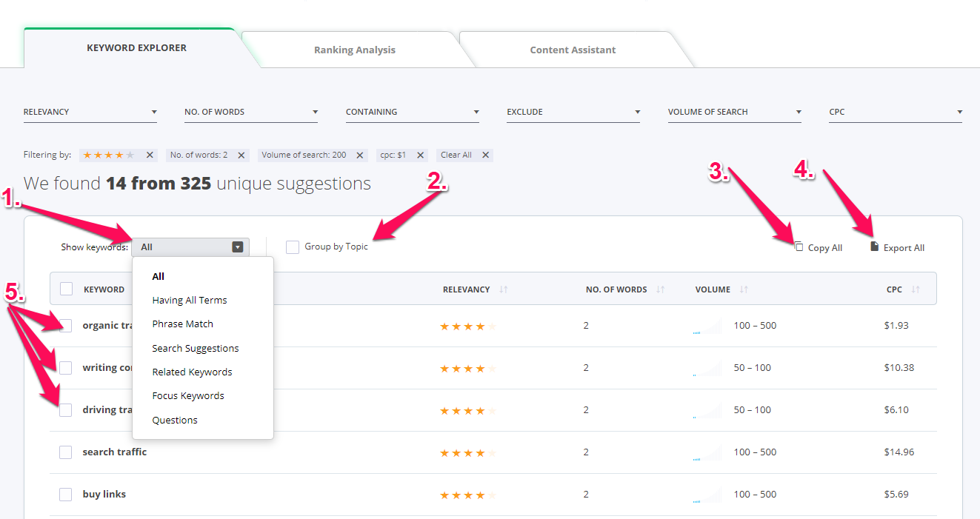Choose Phrase Match from keyword list
The image size is (980, 519).
183,324
